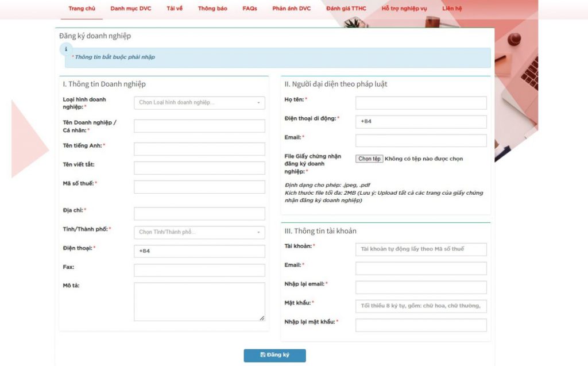Click 'I. Thông tin Doanh nghiệp' section title
Screen dimensions: 588x366
point(105,84)
